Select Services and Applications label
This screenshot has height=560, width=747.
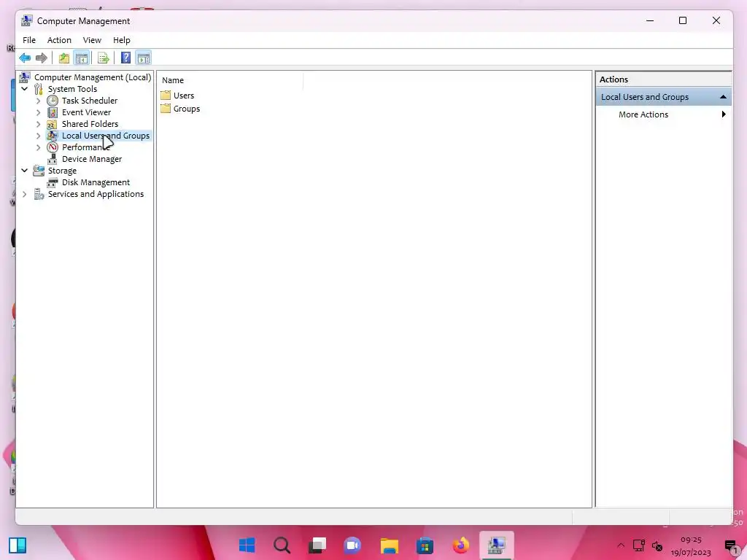coord(96,194)
